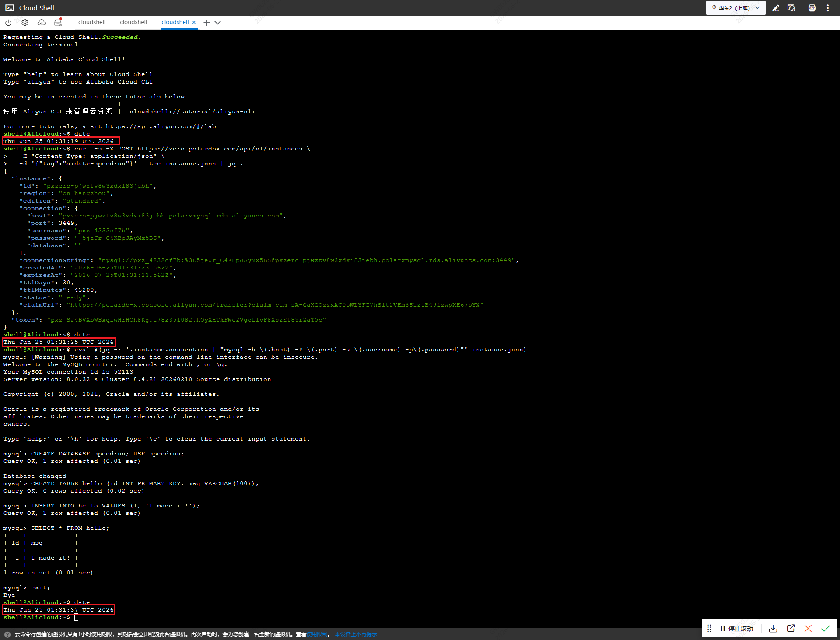Click the Cloud Shell logo icon
Image resolution: width=840 pixels, height=640 pixels.
10,8
